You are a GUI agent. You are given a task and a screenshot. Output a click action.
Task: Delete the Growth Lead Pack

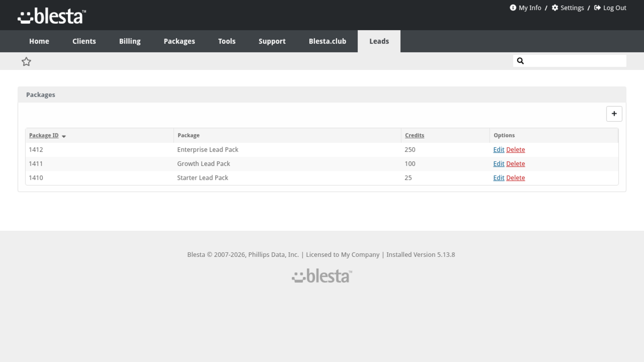point(516,164)
